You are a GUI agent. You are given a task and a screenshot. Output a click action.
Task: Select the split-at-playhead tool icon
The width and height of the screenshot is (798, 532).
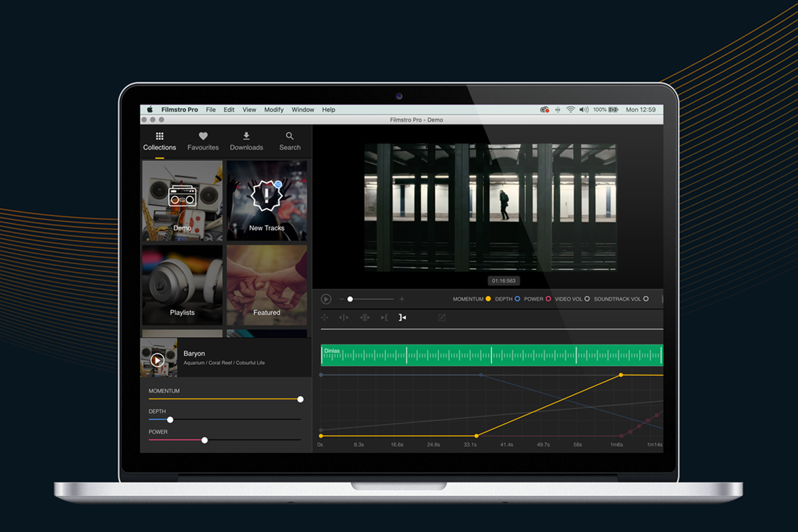[344, 318]
